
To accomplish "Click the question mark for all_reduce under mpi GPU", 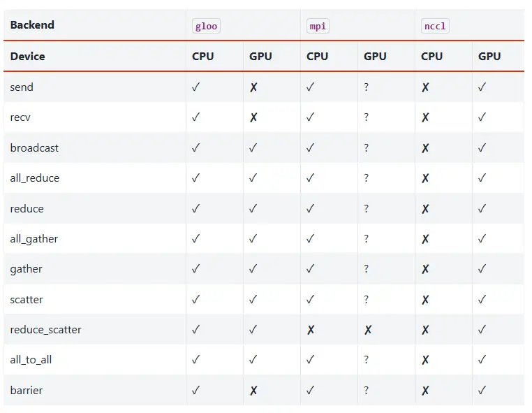I will click(367, 178).
